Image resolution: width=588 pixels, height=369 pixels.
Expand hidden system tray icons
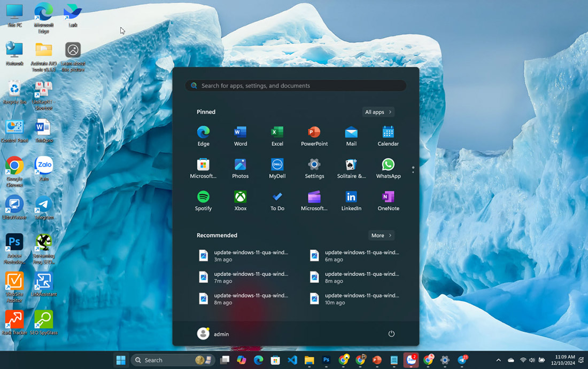coord(498,360)
